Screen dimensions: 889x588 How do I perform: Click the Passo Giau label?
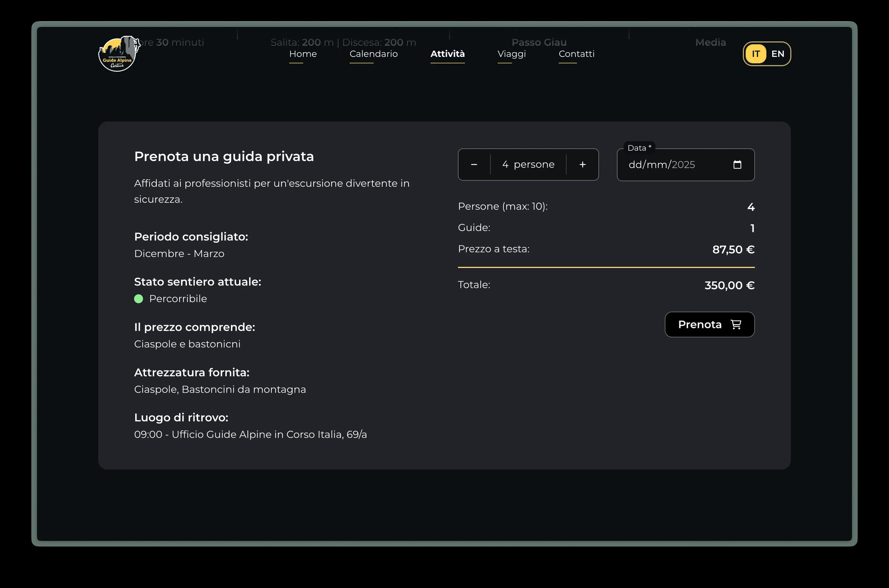[x=539, y=42]
